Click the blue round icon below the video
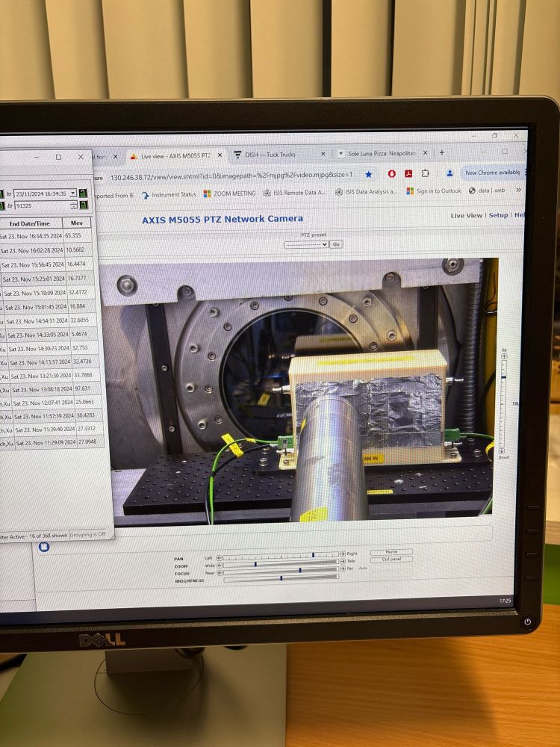 pyautogui.click(x=44, y=547)
